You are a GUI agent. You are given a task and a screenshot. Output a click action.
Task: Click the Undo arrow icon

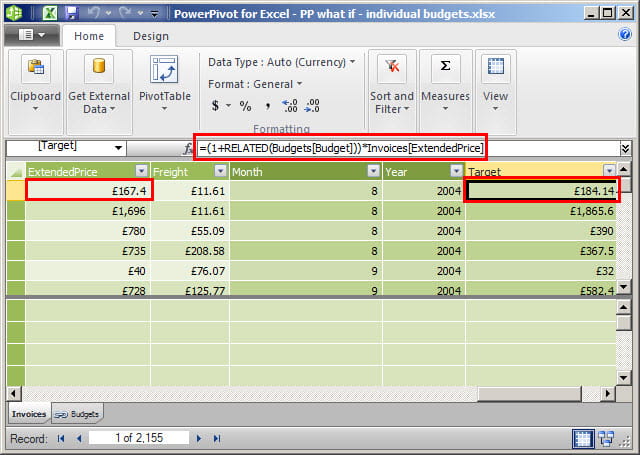pos(93,13)
